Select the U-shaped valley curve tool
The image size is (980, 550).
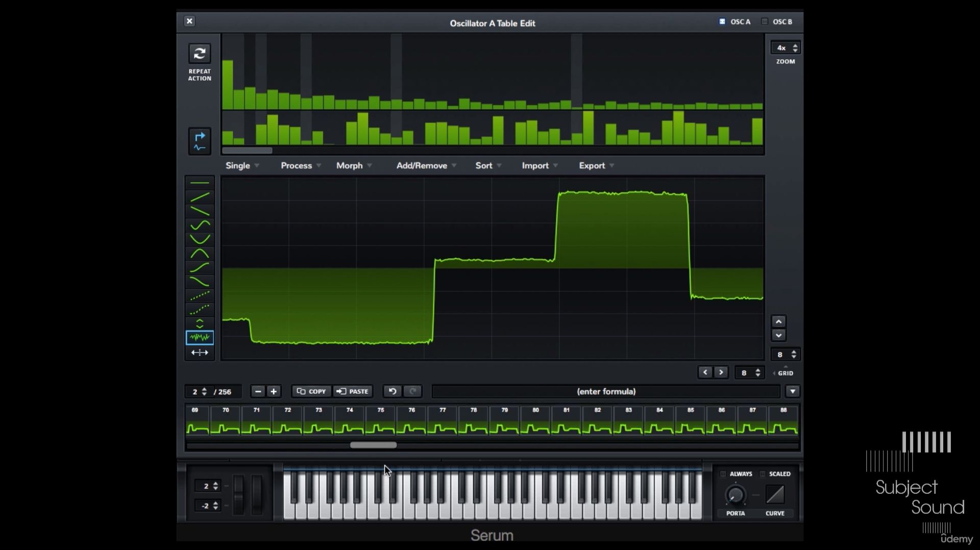pos(200,239)
